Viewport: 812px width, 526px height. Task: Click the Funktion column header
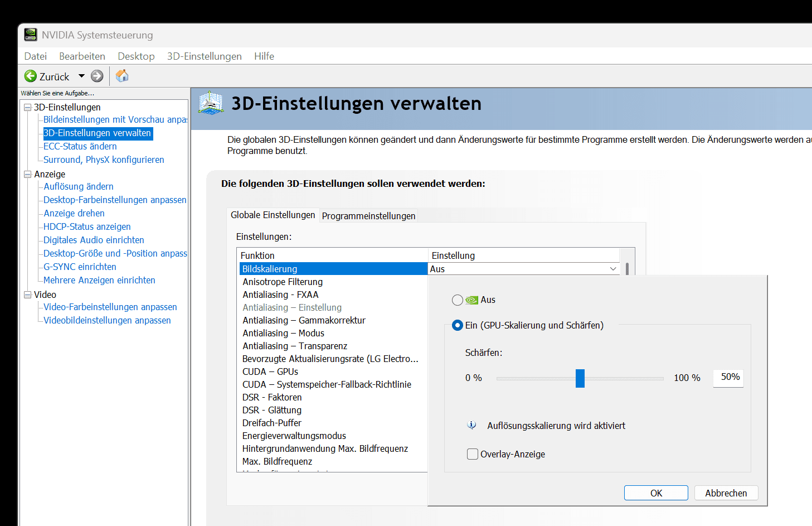(333, 255)
